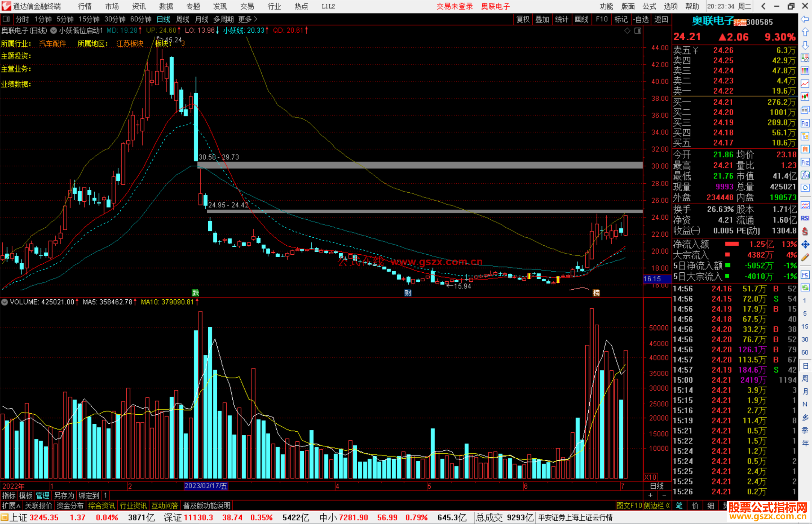Expand the 更多 periods dropdown
This screenshot has height=524, width=812.
coord(248,19)
